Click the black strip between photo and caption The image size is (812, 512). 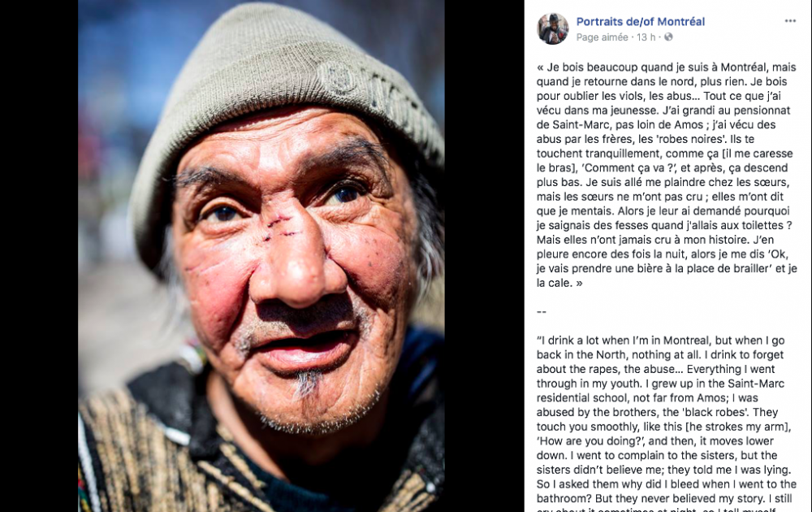click(x=484, y=256)
